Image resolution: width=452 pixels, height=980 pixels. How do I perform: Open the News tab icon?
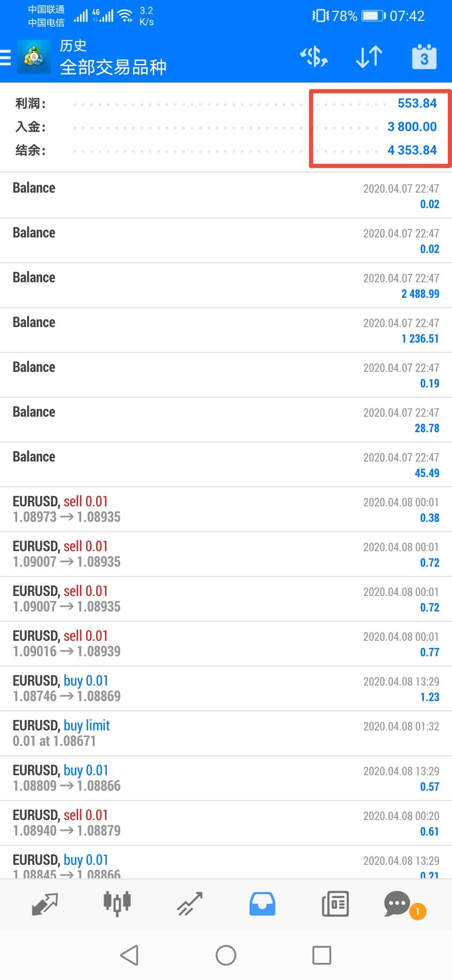[x=335, y=904]
